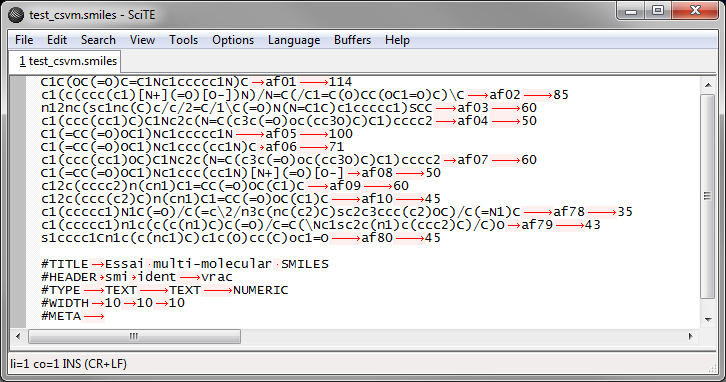Open the Options menu

[233, 40]
